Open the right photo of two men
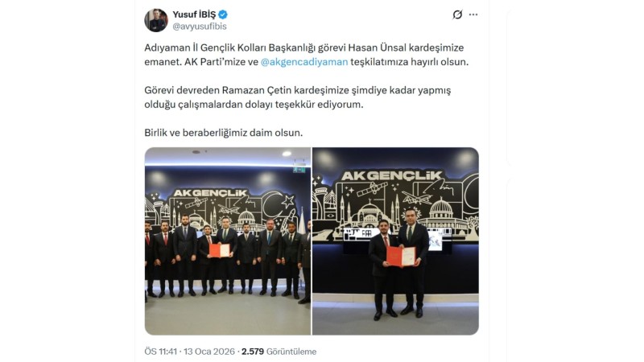 coord(395,241)
